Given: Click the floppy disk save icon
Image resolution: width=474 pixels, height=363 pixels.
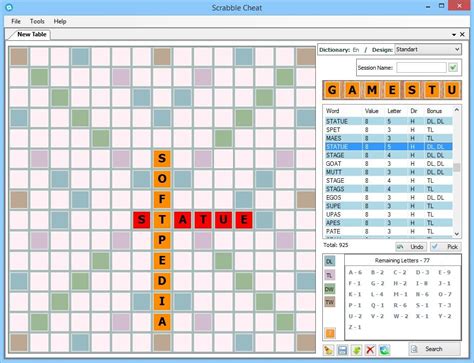Looking at the screenshot, I should tap(342, 350).
